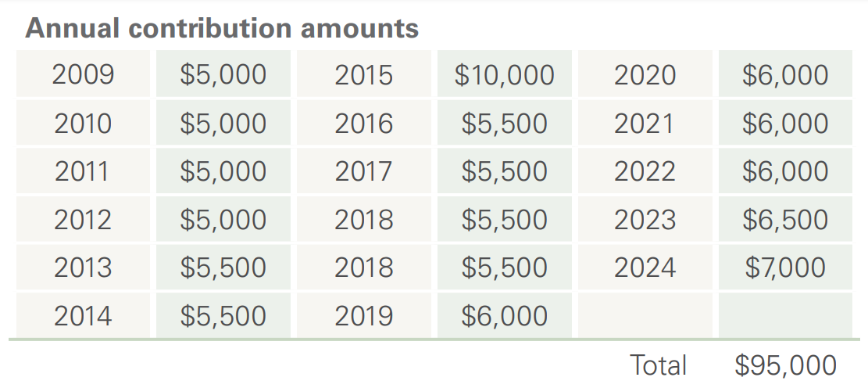
Task: Click the 2019 year cell
Action: pos(363,316)
